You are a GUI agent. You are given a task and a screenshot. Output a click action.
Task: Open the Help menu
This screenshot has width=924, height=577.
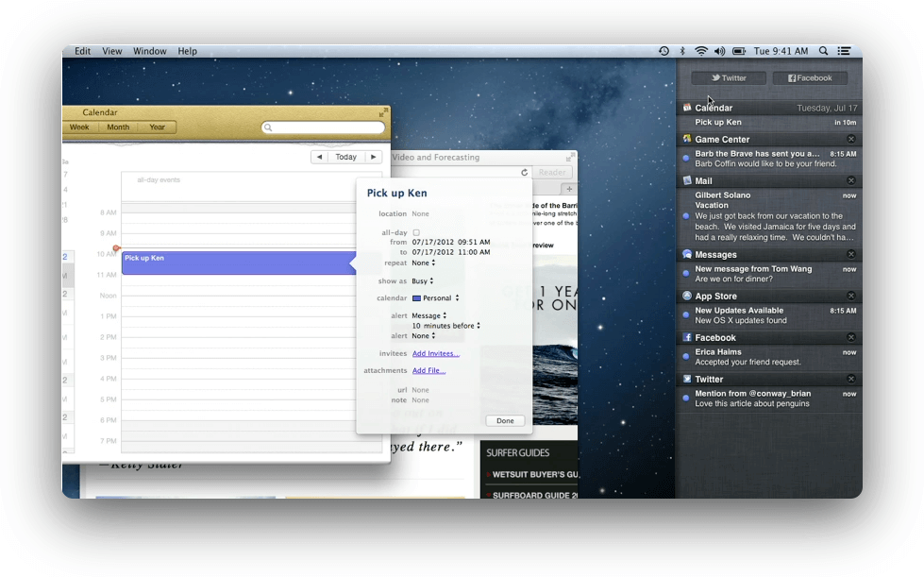click(x=188, y=51)
